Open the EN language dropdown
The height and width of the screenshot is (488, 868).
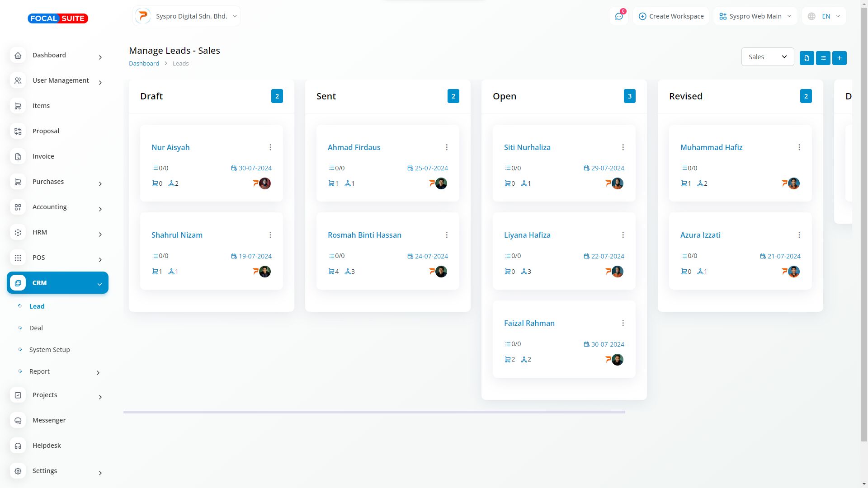point(824,16)
